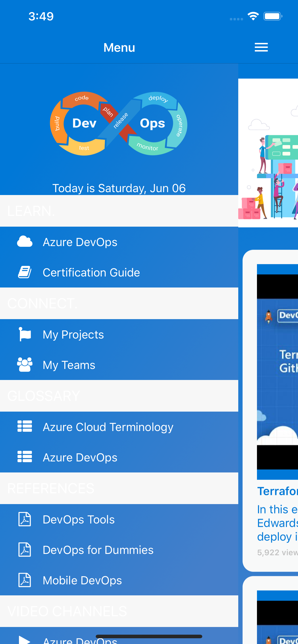This screenshot has height=644, width=298.
Task: Tap the team illustration banner image
Action: coord(268,153)
